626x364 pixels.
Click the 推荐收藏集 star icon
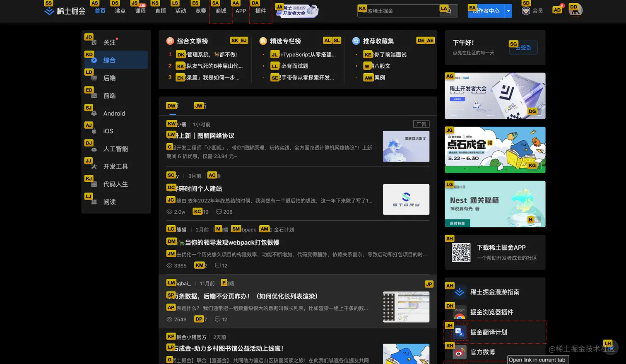[x=356, y=41]
